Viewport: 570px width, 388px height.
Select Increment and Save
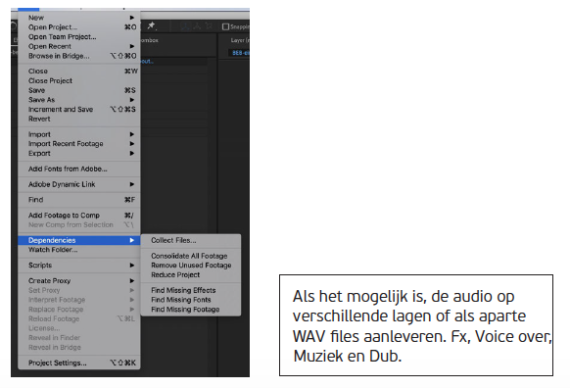pyautogui.click(x=79, y=109)
